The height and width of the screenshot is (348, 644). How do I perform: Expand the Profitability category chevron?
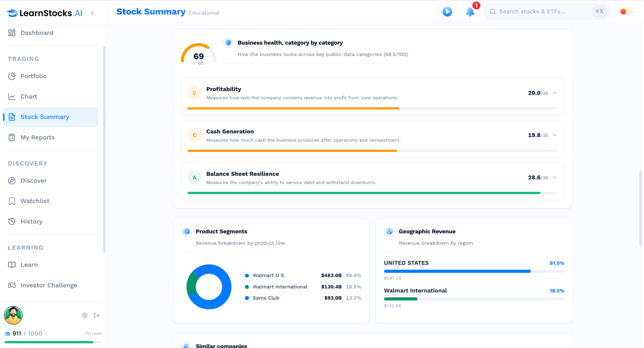554,93
